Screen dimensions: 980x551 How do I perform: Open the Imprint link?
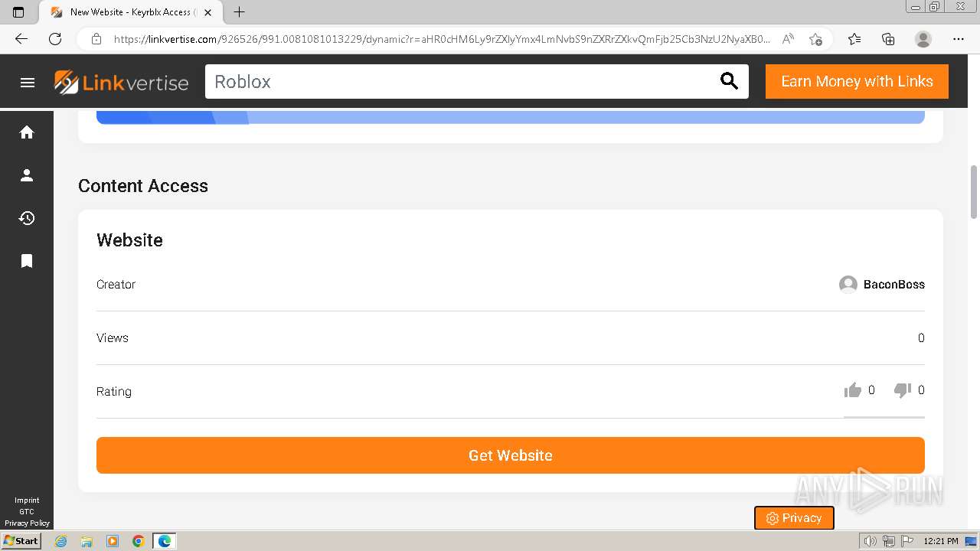[x=27, y=500]
